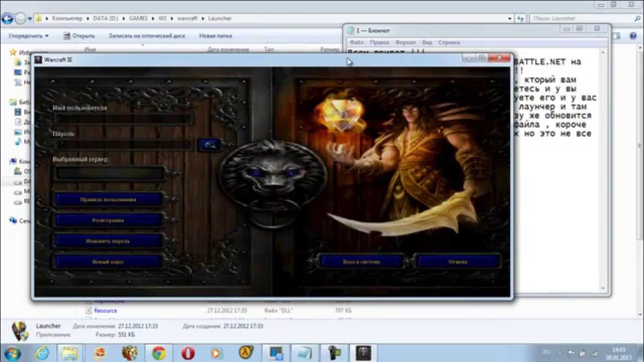644x362 pixels.
Task: Click GAMES in the address breadcrumb
Action: click(138, 19)
